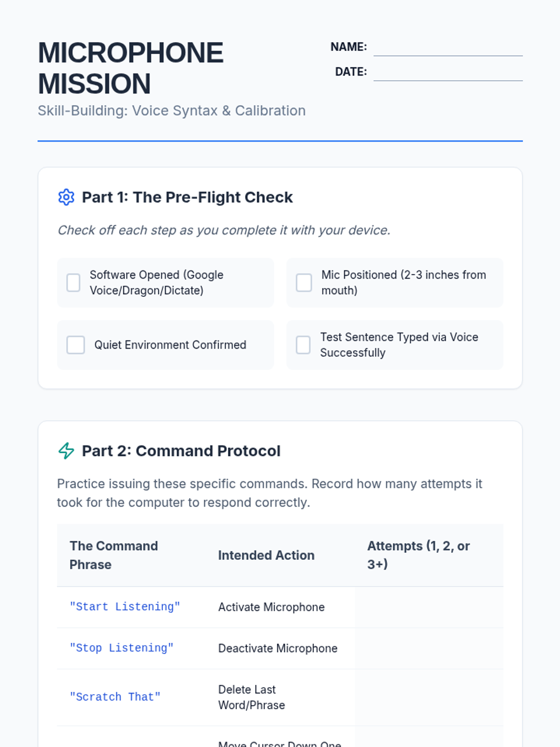Select the Intended Action column header

click(x=266, y=555)
